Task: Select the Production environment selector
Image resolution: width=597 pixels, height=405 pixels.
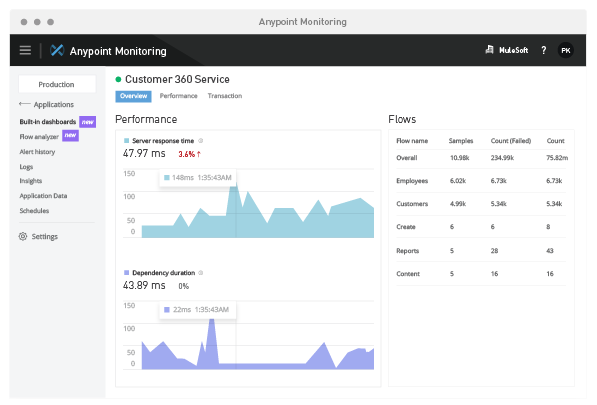Action: click(57, 84)
